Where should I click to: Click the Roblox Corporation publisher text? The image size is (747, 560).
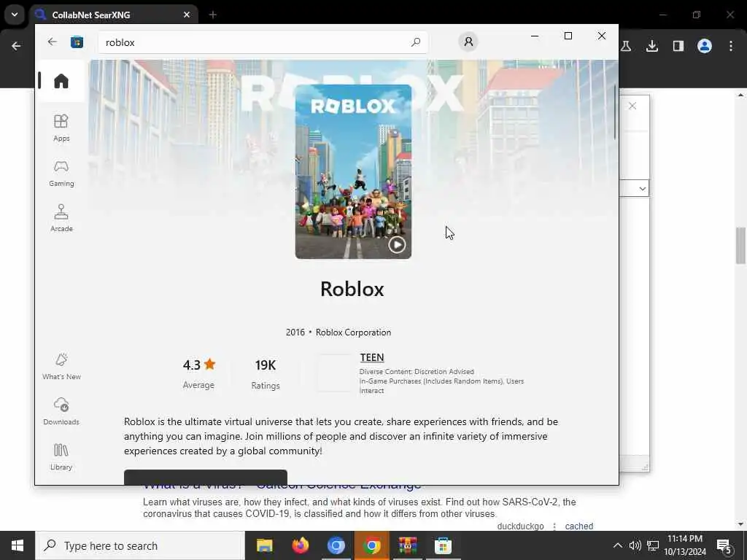(353, 332)
